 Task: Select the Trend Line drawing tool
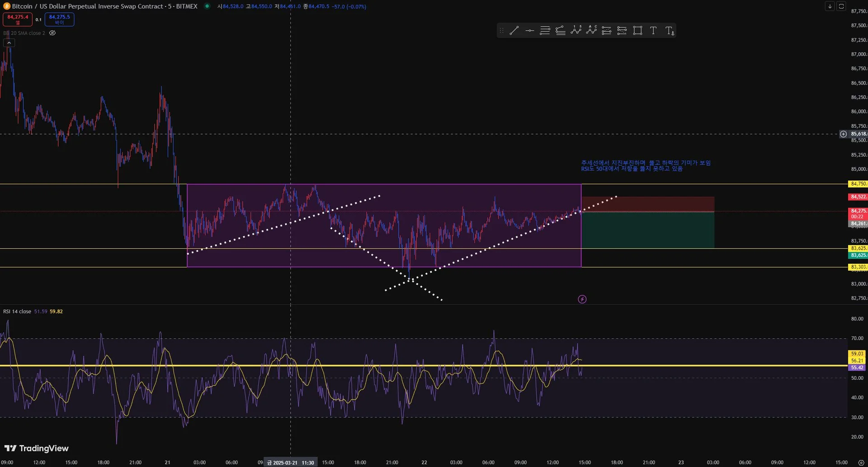tap(514, 31)
